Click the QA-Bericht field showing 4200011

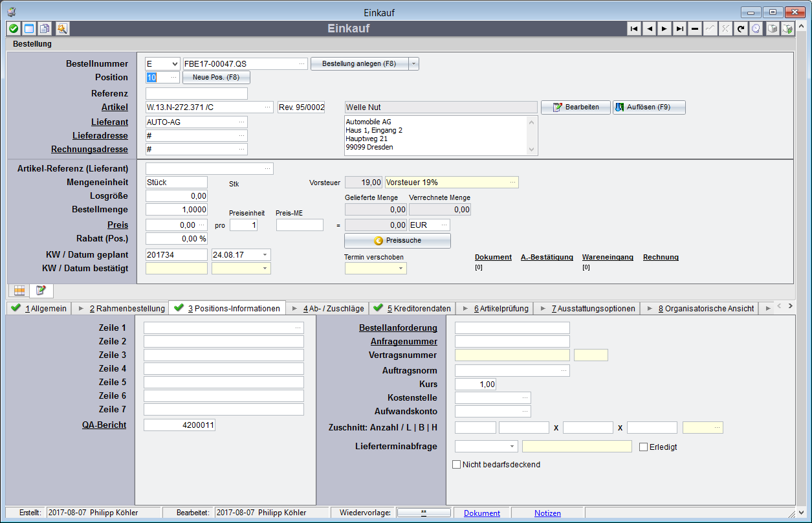pyautogui.click(x=179, y=425)
